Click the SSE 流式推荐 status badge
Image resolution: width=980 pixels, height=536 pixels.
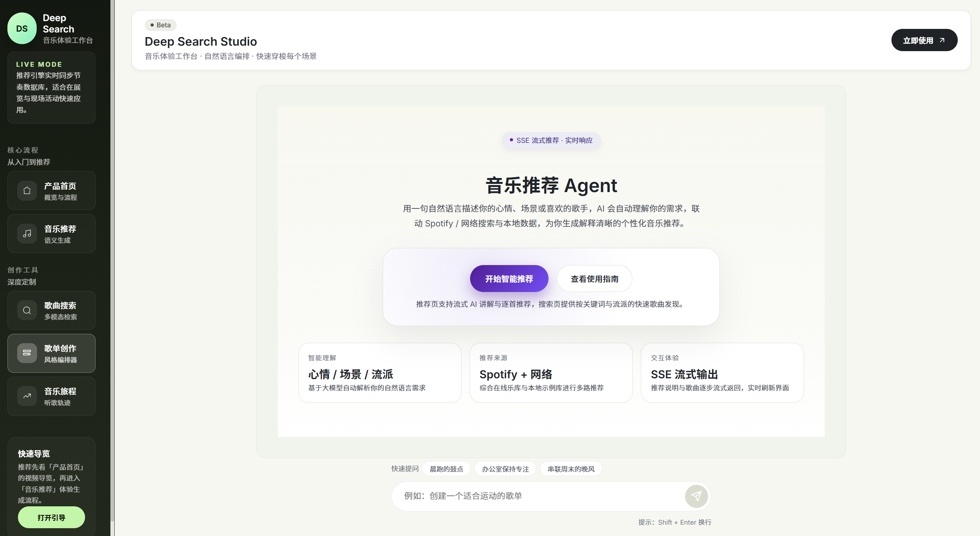tap(550, 140)
